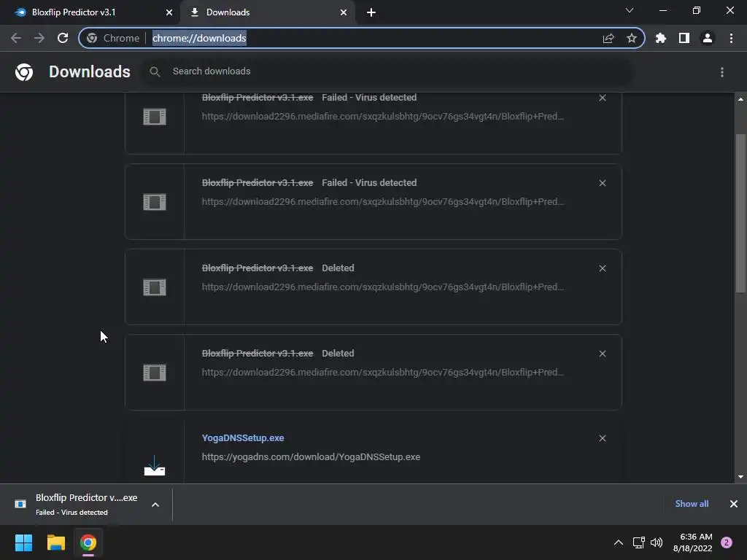Open the Downloads page more actions menu
This screenshot has height=560, width=747.
click(722, 72)
